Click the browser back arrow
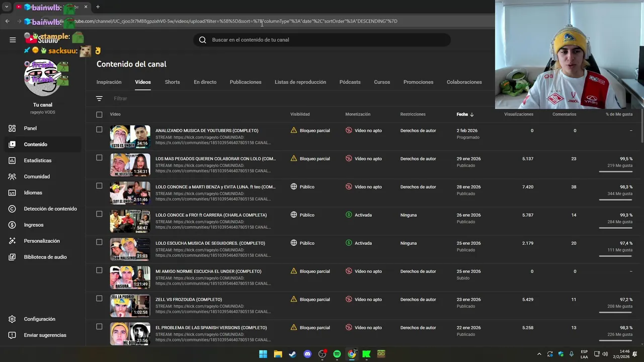 click(x=7, y=21)
